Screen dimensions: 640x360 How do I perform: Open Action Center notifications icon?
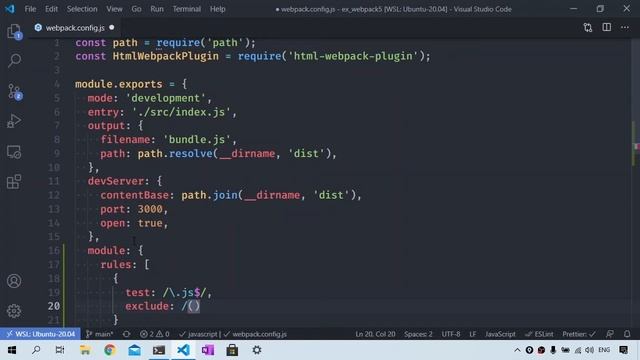click(624, 350)
